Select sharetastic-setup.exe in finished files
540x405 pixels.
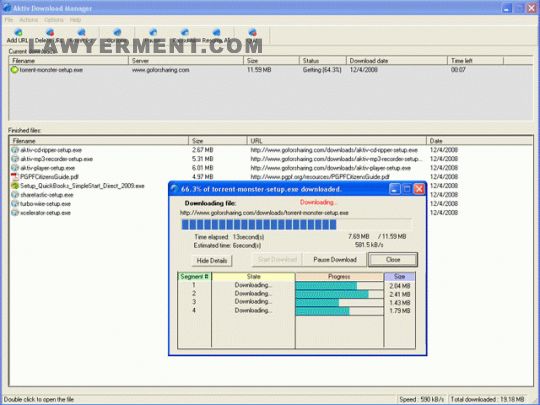tap(47, 195)
